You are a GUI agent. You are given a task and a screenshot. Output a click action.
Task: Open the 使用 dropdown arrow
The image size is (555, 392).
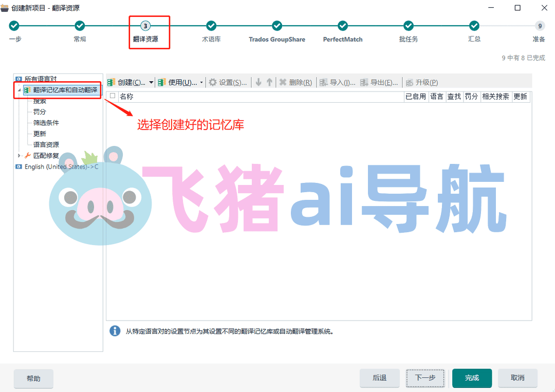[201, 83]
